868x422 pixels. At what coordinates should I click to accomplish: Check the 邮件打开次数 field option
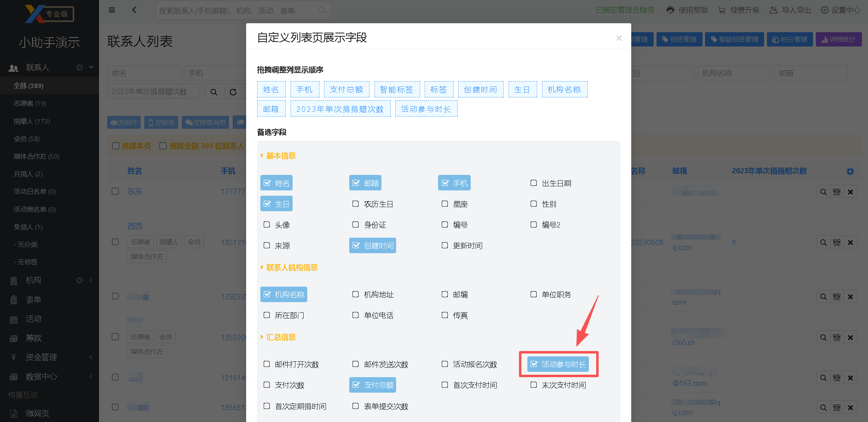tap(267, 364)
